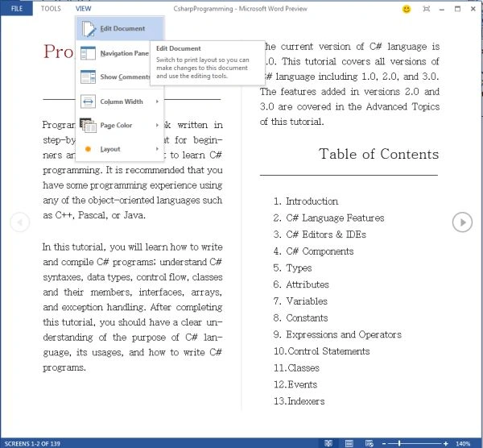Click the full screen mode icon
Viewport: 483px width, 448px height.
pyautogui.click(x=427, y=9)
